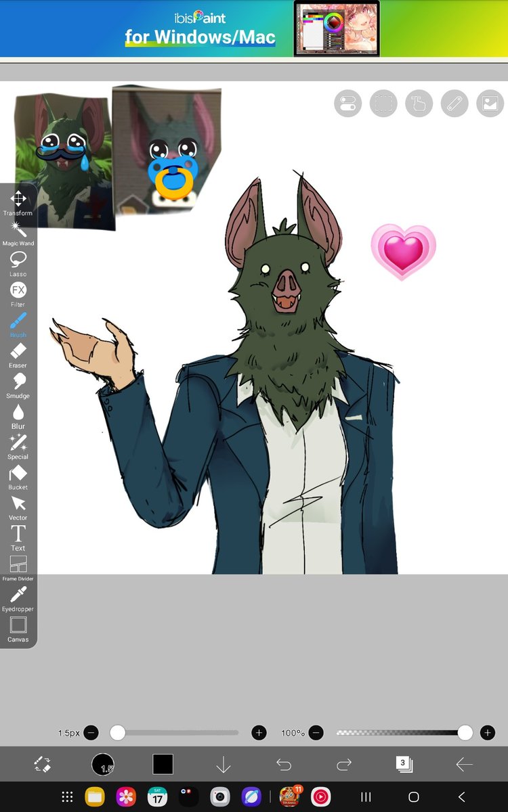Select the Frame Divider tool
Screen dimensions: 508x812
(x=18, y=568)
